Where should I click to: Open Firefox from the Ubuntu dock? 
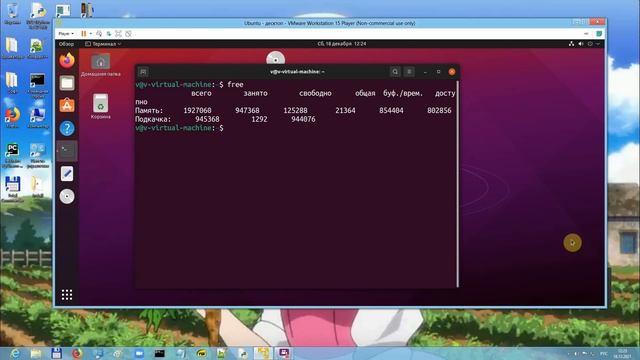67,60
